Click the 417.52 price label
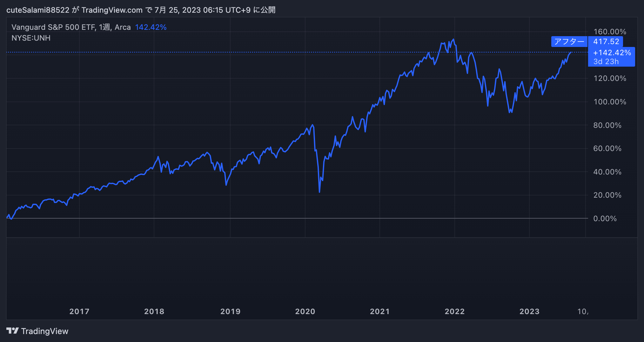The image size is (644, 342). pyautogui.click(x=606, y=42)
